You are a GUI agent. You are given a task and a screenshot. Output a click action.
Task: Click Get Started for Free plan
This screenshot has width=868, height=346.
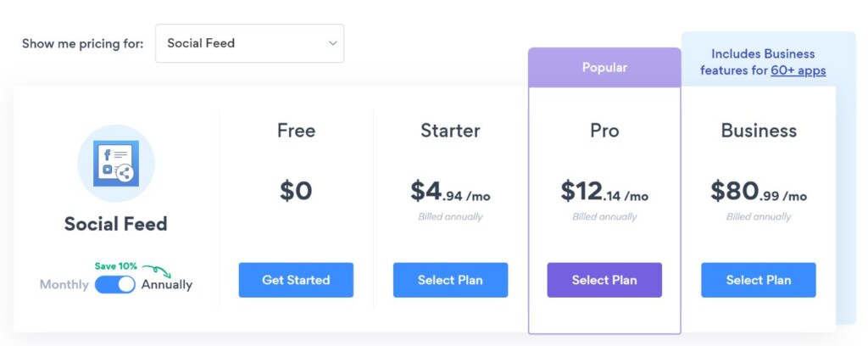[296, 280]
